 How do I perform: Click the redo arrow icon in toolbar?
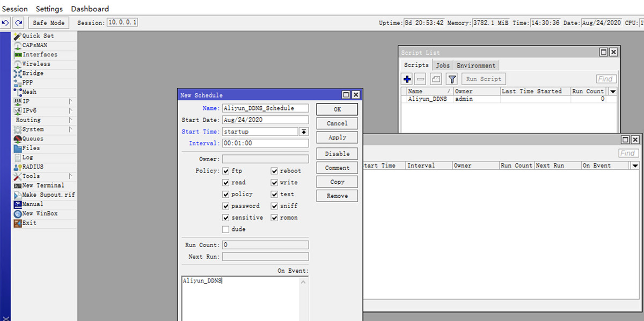(19, 23)
